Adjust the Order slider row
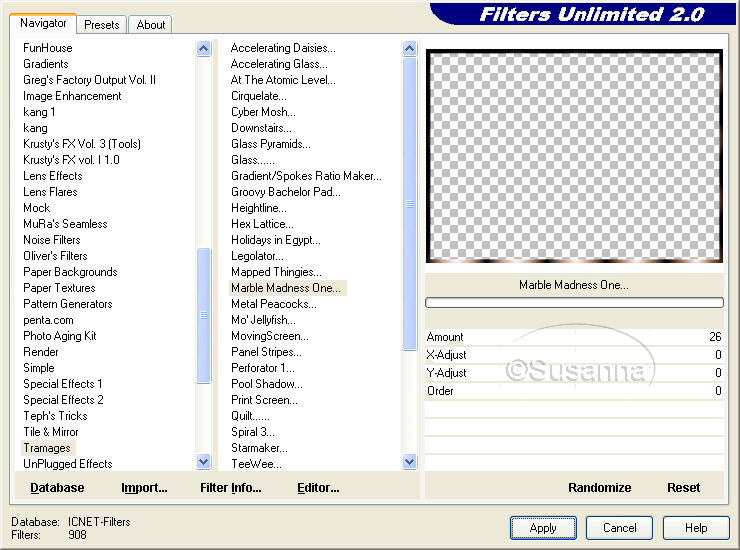 574,391
